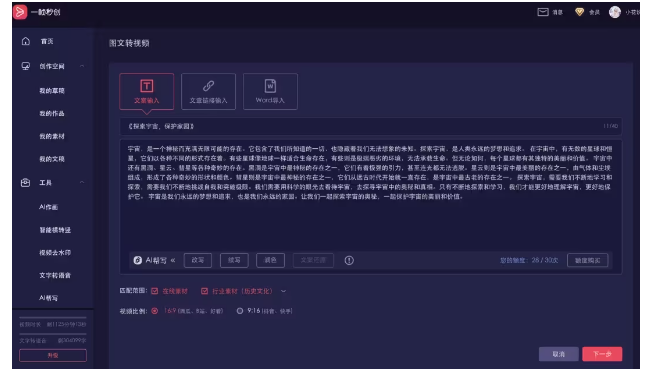
Task: Select the 9:16 video ratio
Action: 240,311
